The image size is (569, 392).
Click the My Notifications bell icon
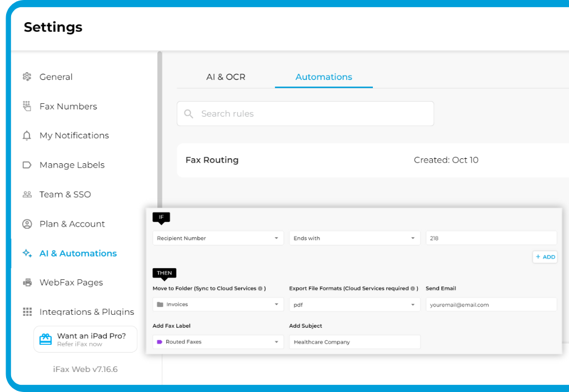pos(27,135)
